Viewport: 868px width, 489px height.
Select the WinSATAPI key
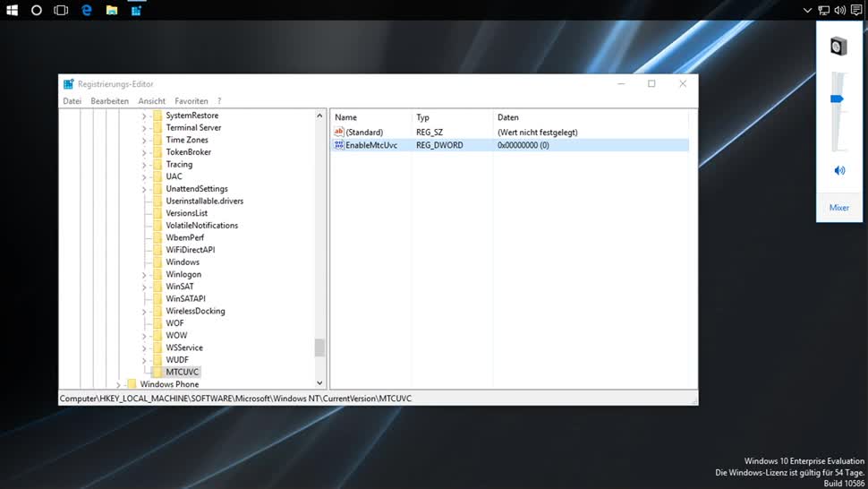185,298
